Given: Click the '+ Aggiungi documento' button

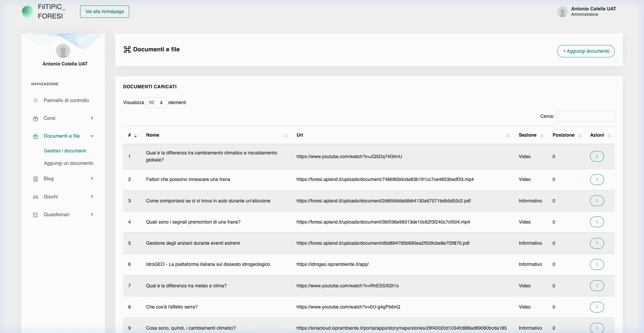Looking at the screenshot, I should (x=586, y=51).
